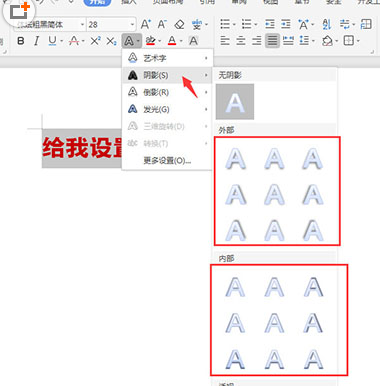This screenshot has height=386, width=392.
Task: Select the first outer shadow preset in the top row
Action: (236, 158)
